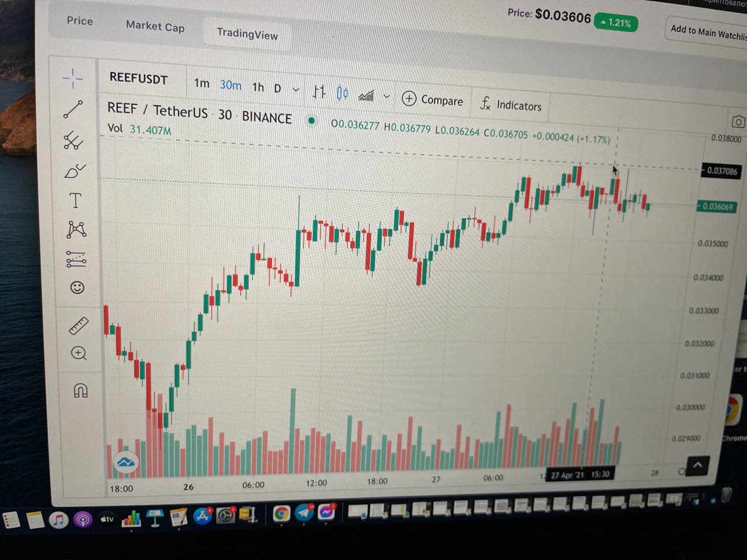Expand the chart style dropdown chevron

tap(386, 96)
